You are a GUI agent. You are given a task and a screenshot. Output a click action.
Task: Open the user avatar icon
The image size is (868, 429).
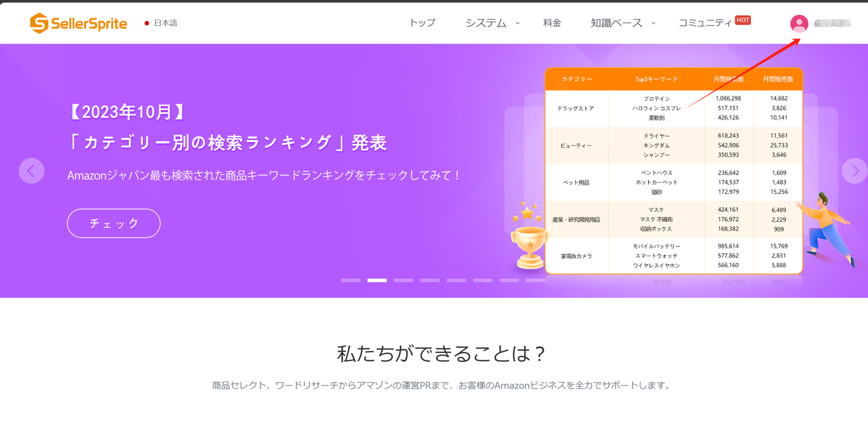[x=800, y=24]
